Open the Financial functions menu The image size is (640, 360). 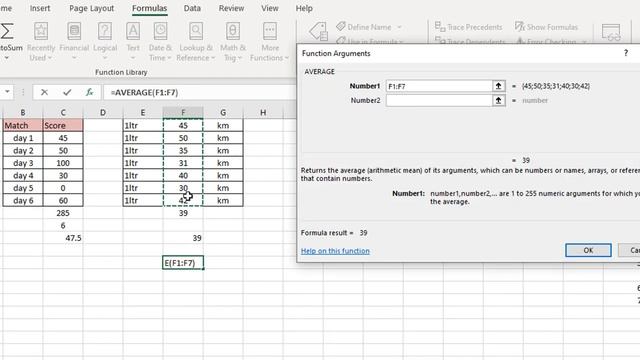tap(74, 42)
